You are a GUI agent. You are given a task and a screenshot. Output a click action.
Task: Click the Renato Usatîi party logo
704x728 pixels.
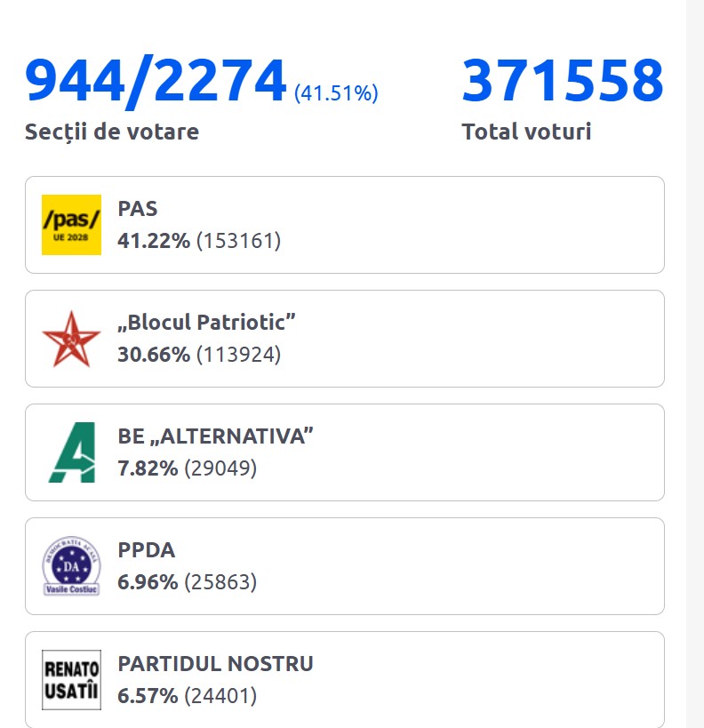tap(71, 680)
